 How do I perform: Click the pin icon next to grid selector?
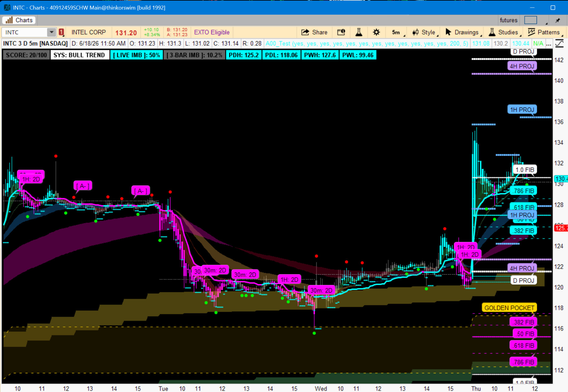point(558,20)
